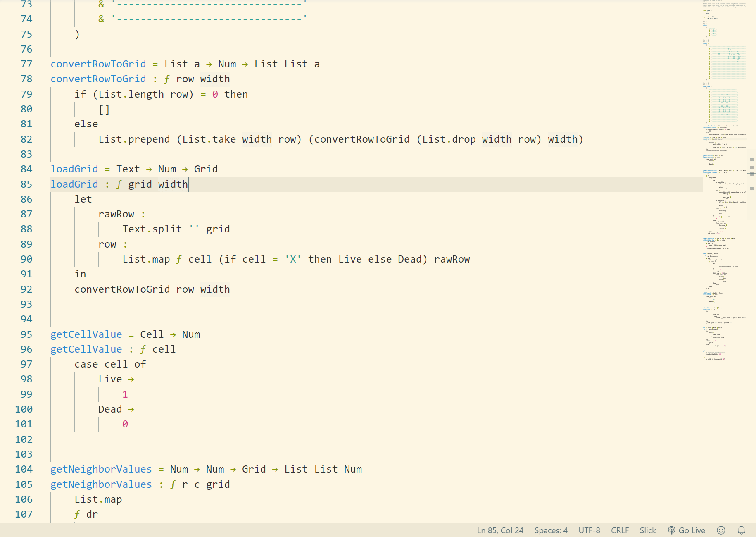Click 'Live' case branch on line 98
Screen dimensions: 756x537
point(110,379)
